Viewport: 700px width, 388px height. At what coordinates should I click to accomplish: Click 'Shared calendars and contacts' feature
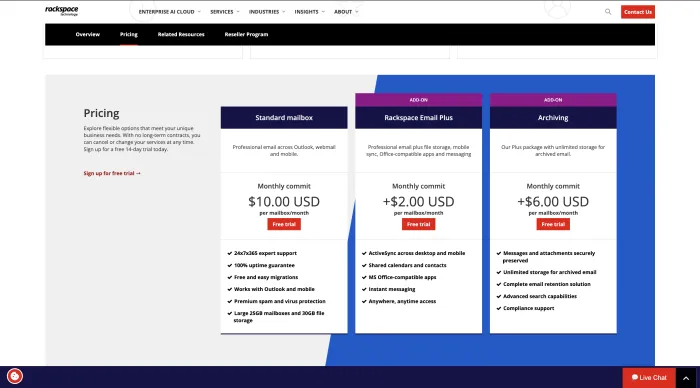407,265
